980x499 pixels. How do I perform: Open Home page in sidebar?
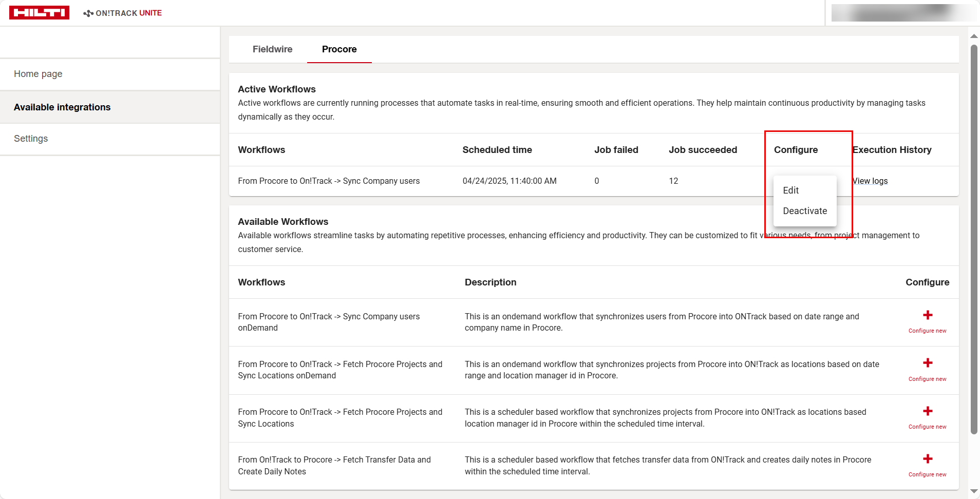pos(110,74)
